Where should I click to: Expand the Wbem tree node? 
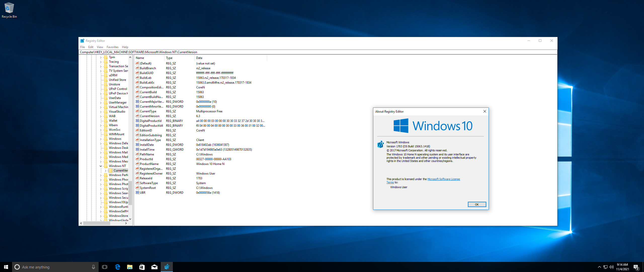tap(101, 125)
